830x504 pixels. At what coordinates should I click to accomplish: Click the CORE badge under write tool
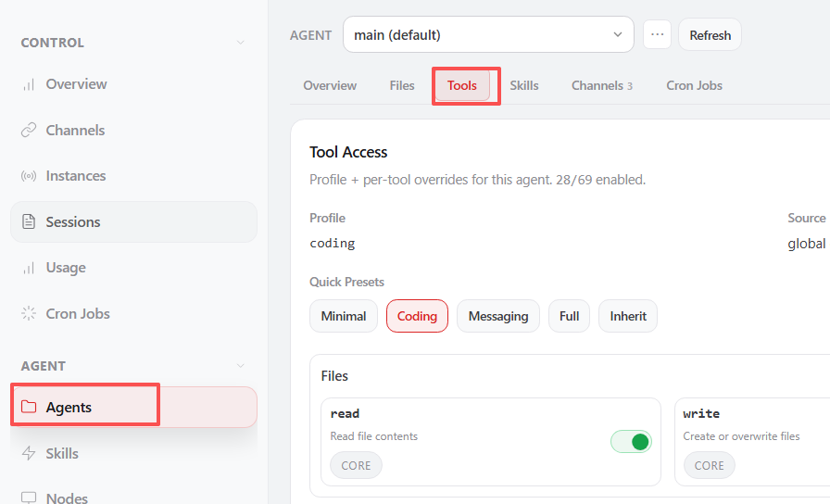click(x=709, y=465)
